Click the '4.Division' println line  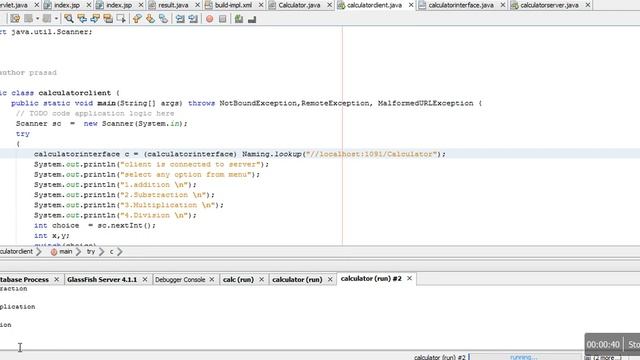[x=116, y=215]
